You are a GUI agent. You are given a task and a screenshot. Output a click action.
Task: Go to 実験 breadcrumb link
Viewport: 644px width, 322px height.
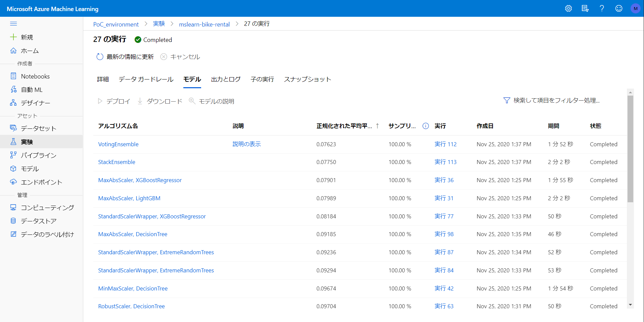click(x=159, y=24)
